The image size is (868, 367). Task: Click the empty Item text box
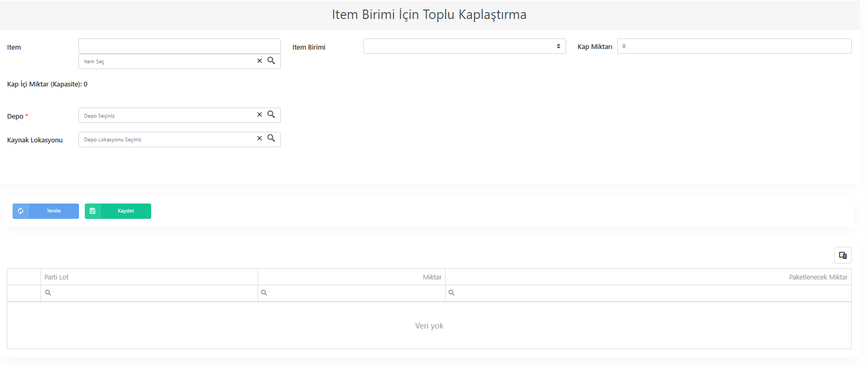(180, 46)
